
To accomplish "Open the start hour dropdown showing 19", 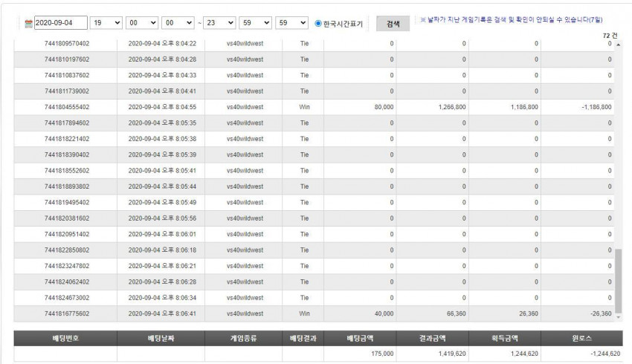I will click(x=106, y=23).
